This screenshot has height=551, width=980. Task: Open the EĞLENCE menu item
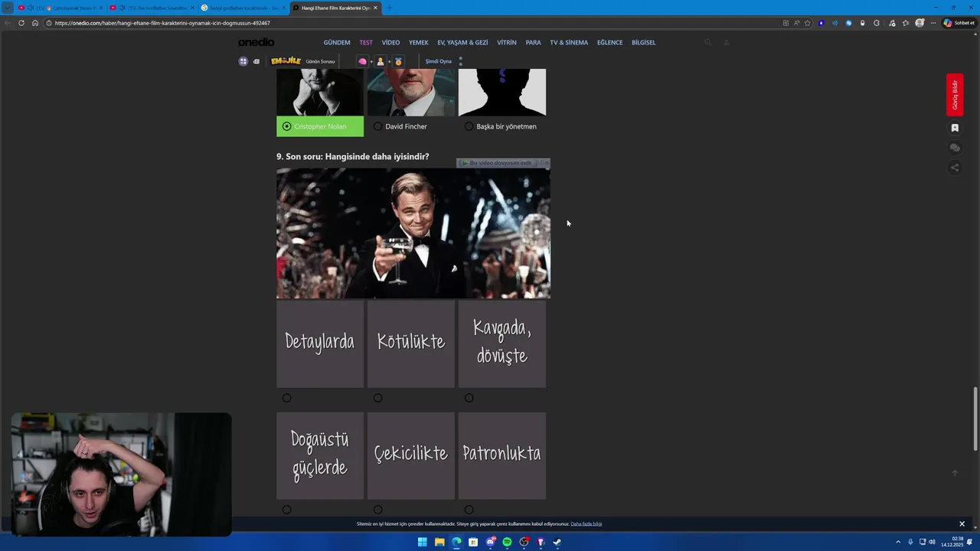click(609, 42)
